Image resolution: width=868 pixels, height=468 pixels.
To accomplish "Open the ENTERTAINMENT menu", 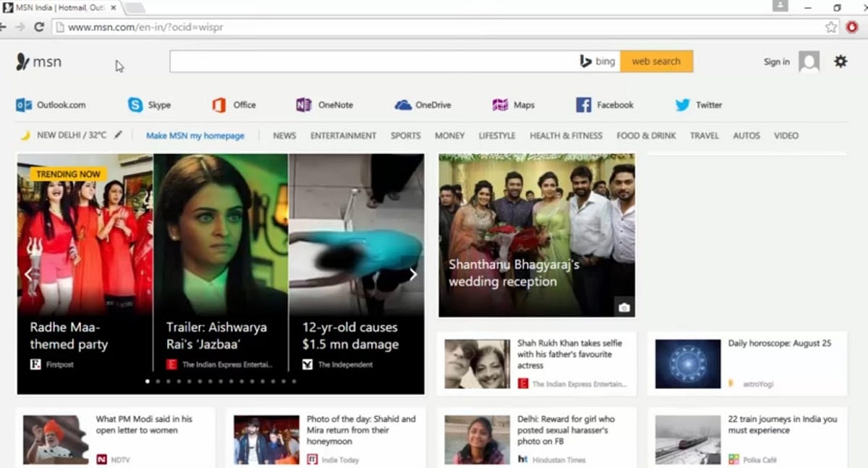I will pyautogui.click(x=344, y=135).
